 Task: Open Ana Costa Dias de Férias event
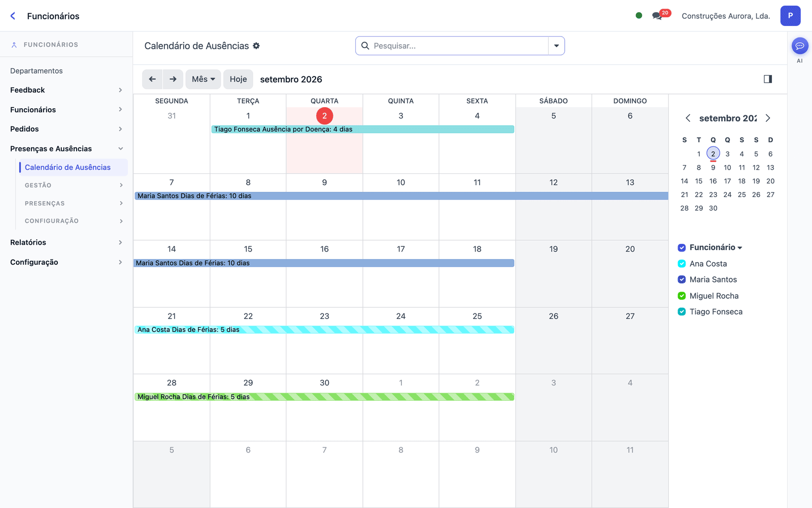click(325, 330)
